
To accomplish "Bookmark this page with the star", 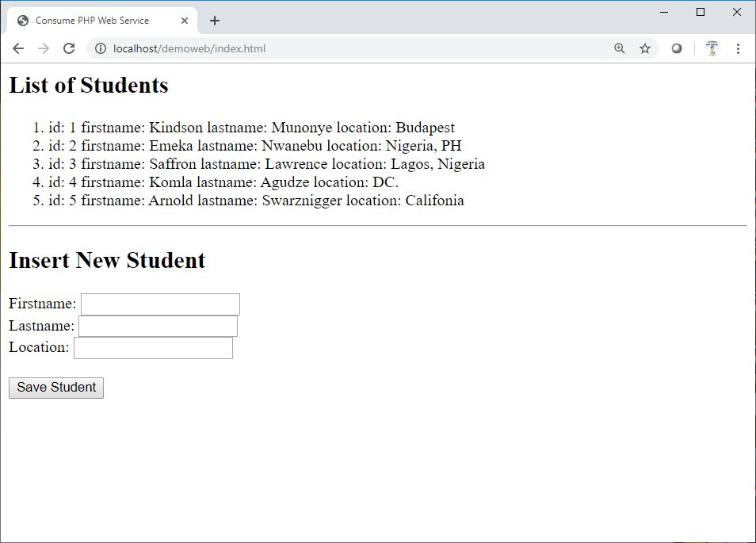I will pyautogui.click(x=645, y=48).
